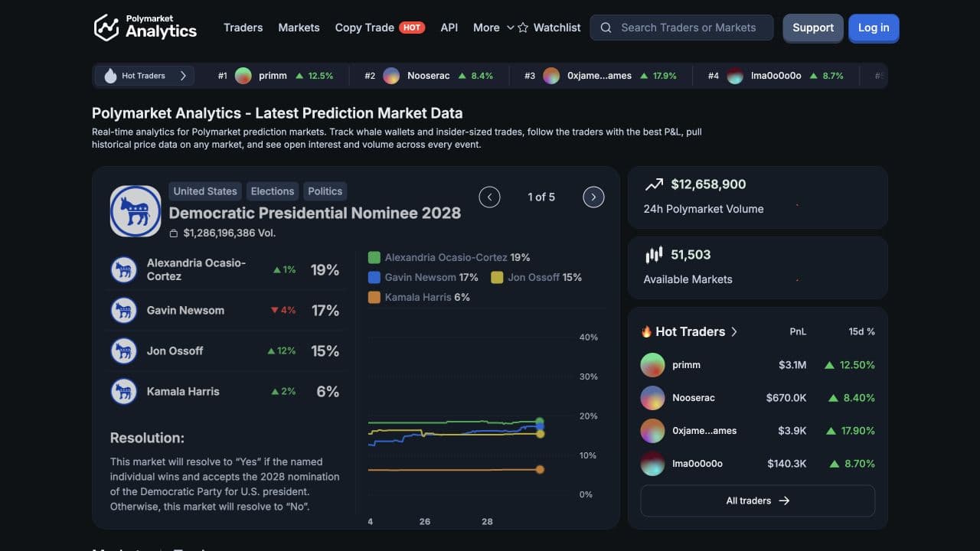Screen dimensions: 980x551
Task: Click the All traders button
Action: point(757,500)
